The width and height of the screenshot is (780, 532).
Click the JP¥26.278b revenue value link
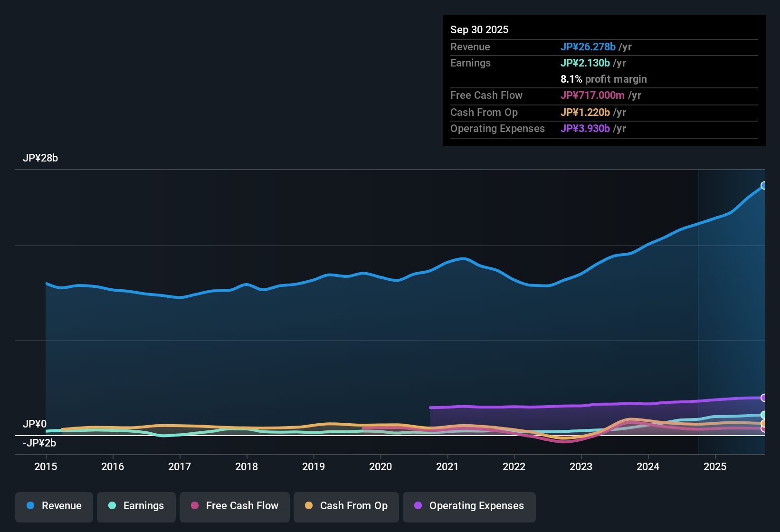589,47
